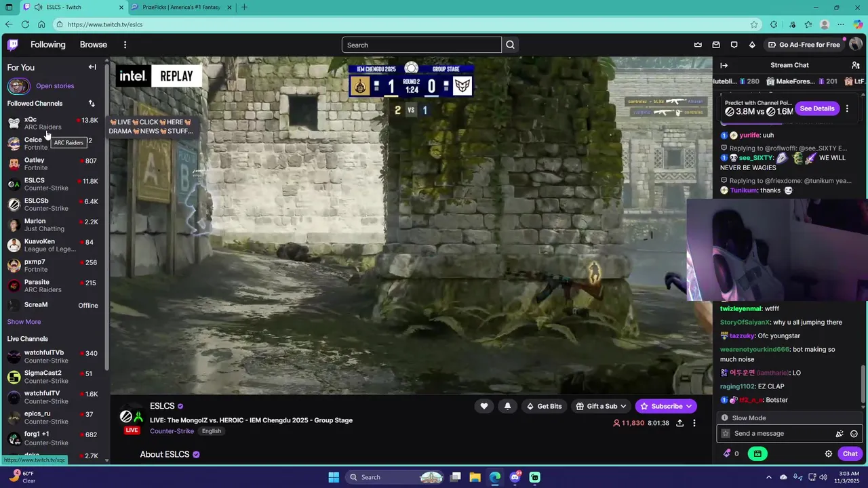The height and width of the screenshot is (488, 868).
Task: Open Oatley followed channel
Action: coord(53,163)
